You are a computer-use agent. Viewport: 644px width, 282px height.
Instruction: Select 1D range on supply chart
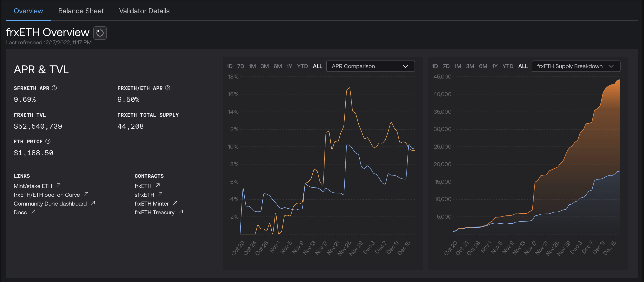pos(435,66)
